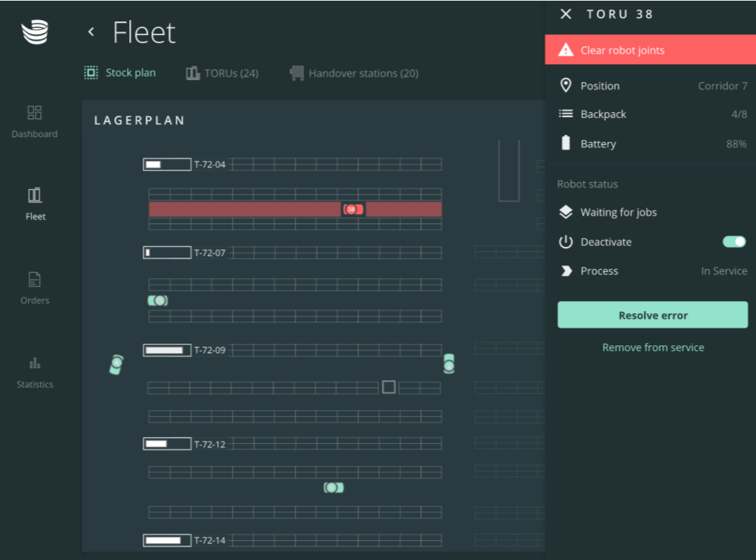Click the Remove from service link
Viewport: 756px width, 560px height.
click(653, 347)
